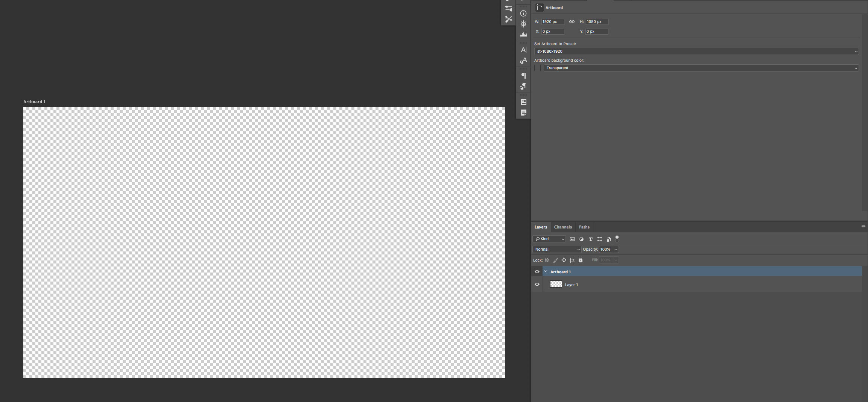Click the Opacity 100% value field

coord(606,250)
